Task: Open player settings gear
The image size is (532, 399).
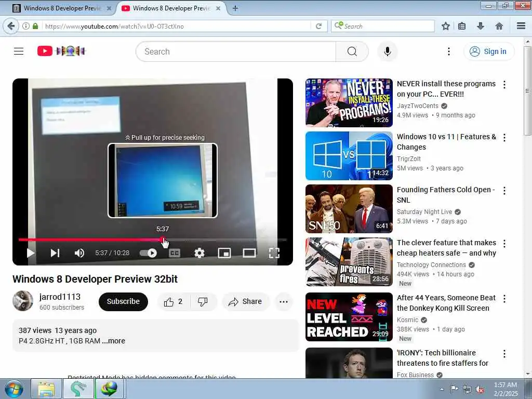Action: tap(199, 253)
